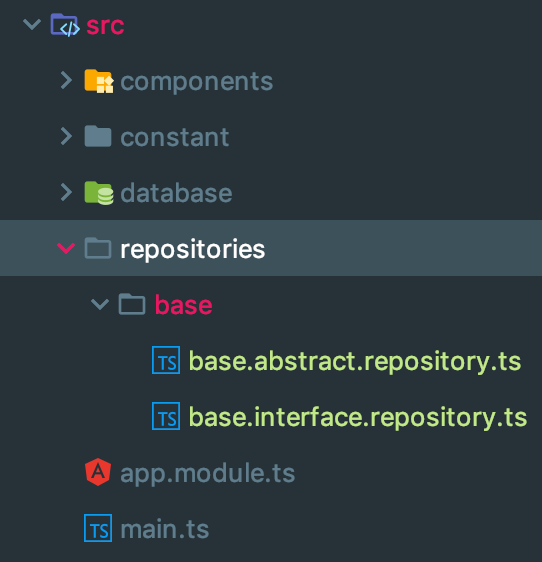Select the main.ts file name
This screenshot has height=562, width=542.
coord(165,529)
